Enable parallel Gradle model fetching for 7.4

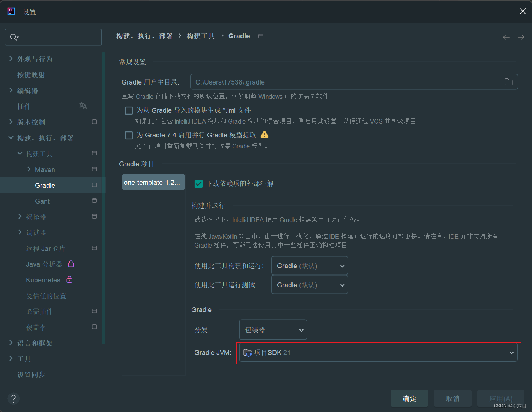coord(129,135)
